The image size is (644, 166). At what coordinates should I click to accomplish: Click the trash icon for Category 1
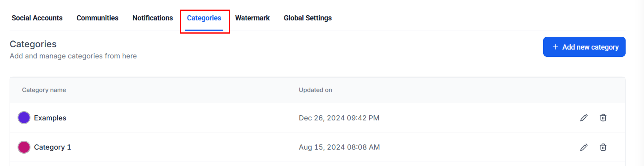pyautogui.click(x=603, y=147)
